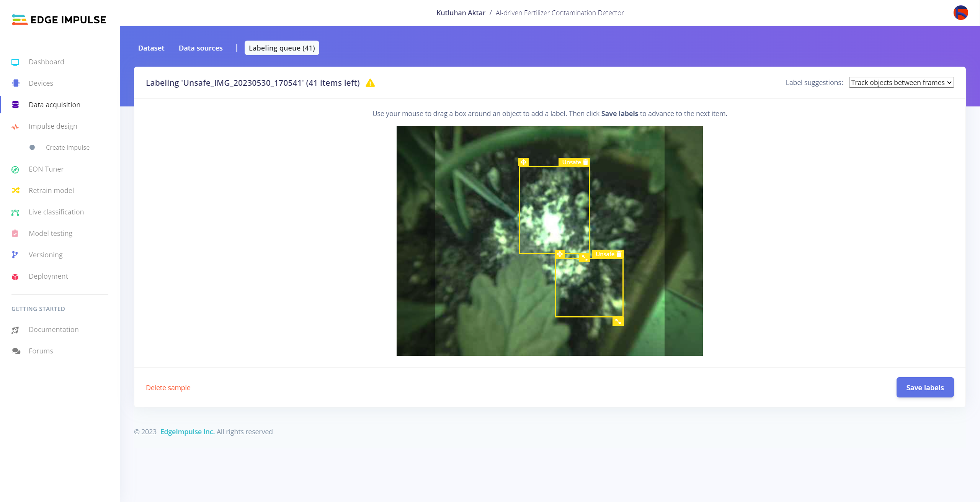Open the Data sources tab

tap(200, 48)
